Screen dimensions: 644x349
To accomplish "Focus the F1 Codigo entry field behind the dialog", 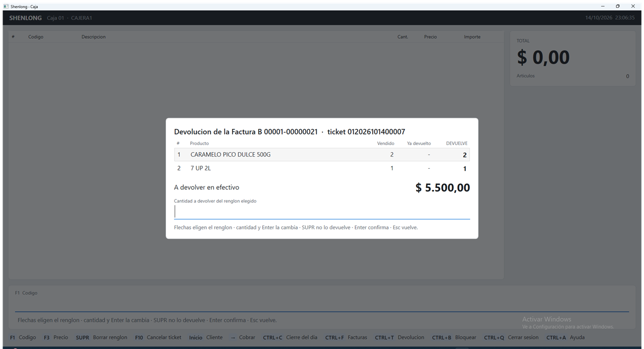I will (322, 305).
